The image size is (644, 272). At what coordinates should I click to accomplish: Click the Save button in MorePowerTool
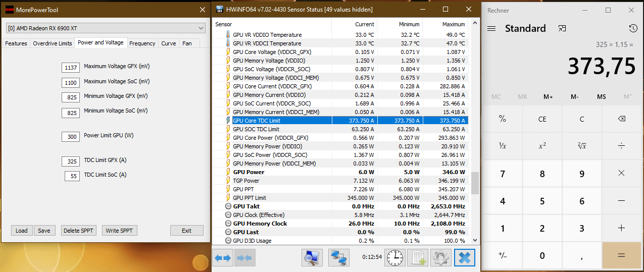44,231
